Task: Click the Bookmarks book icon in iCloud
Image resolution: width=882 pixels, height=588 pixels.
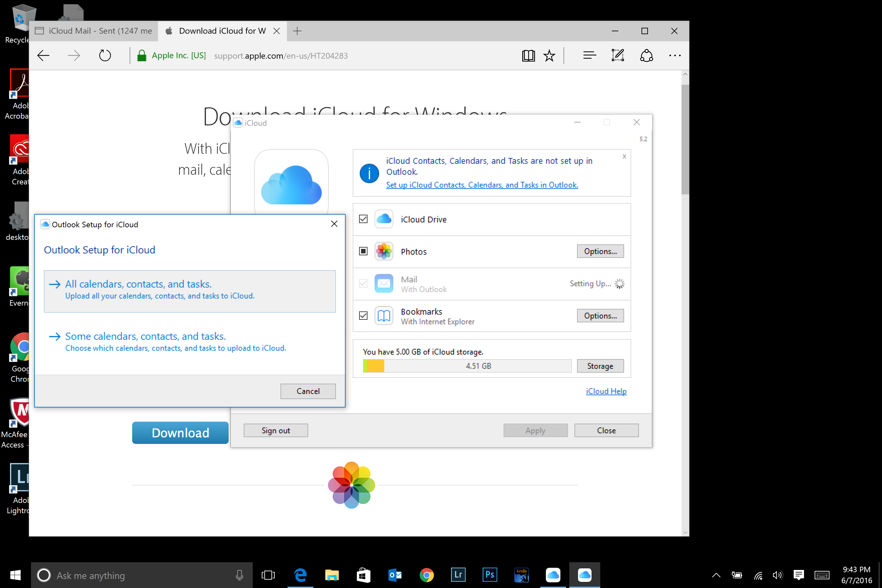Action: [384, 316]
